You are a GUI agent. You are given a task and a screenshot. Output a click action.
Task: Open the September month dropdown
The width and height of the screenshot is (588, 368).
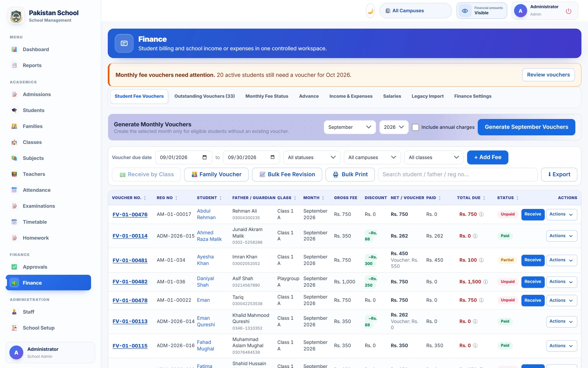[350, 127]
